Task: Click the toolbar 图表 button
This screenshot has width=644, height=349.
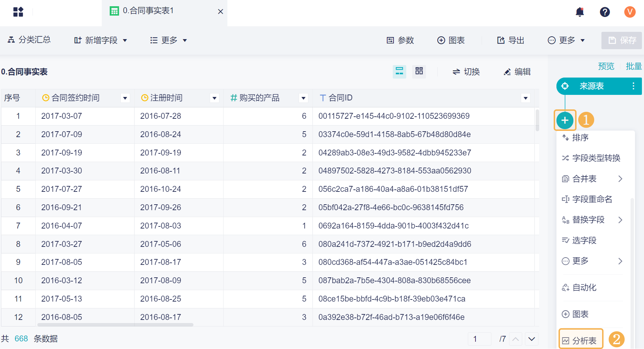Action: click(451, 41)
